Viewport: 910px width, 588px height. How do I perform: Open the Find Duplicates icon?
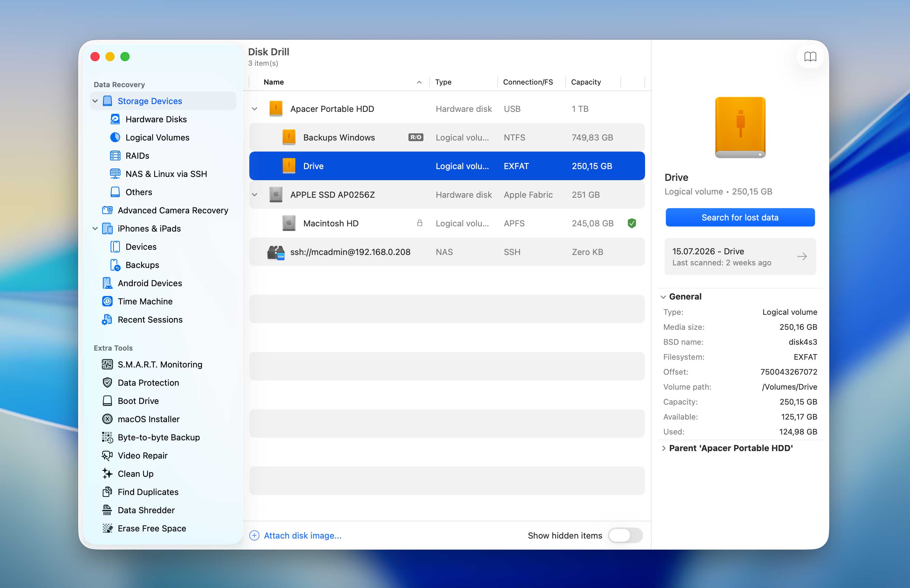(x=107, y=492)
